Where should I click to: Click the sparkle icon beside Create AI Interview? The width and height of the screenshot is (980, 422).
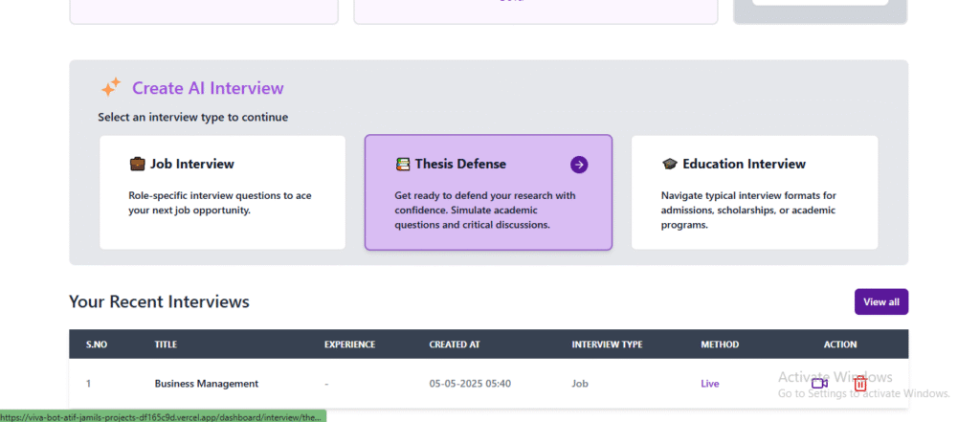click(111, 88)
